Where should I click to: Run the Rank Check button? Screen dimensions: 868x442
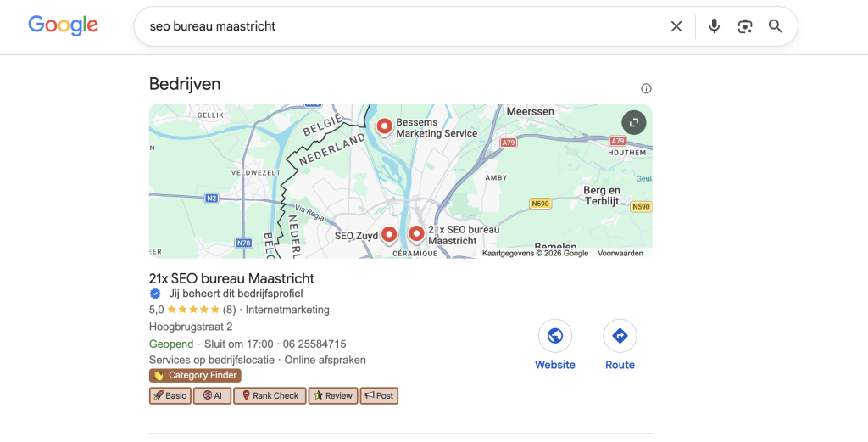click(x=270, y=395)
